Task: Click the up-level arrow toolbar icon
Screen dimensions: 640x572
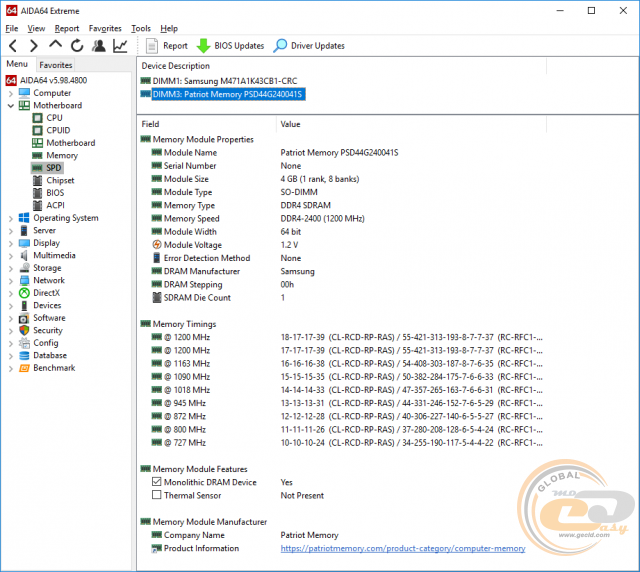Action: 56,45
